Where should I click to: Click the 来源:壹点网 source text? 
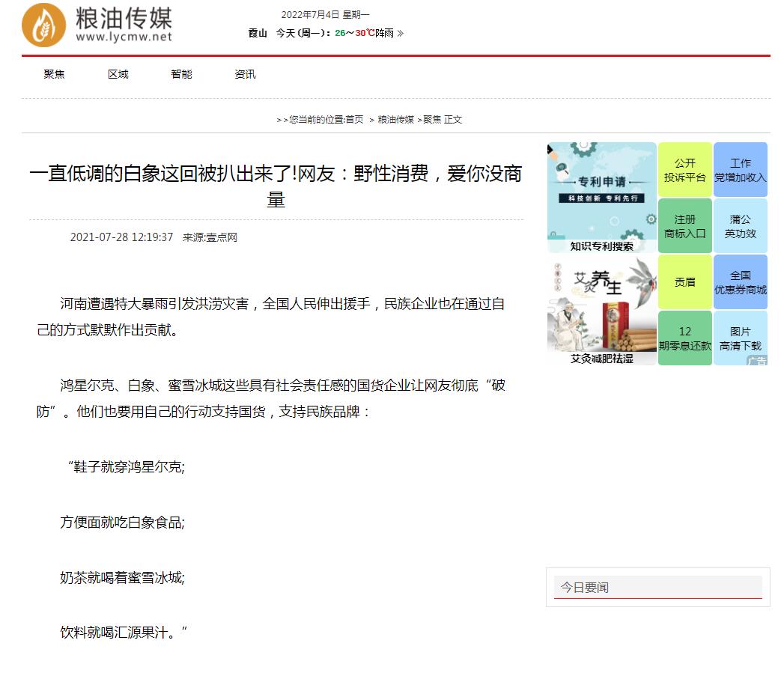point(210,237)
